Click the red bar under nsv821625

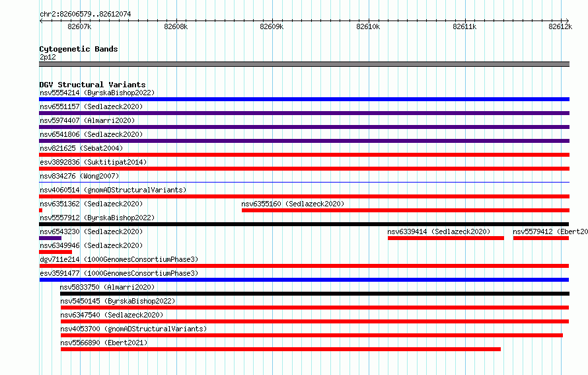click(x=304, y=155)
